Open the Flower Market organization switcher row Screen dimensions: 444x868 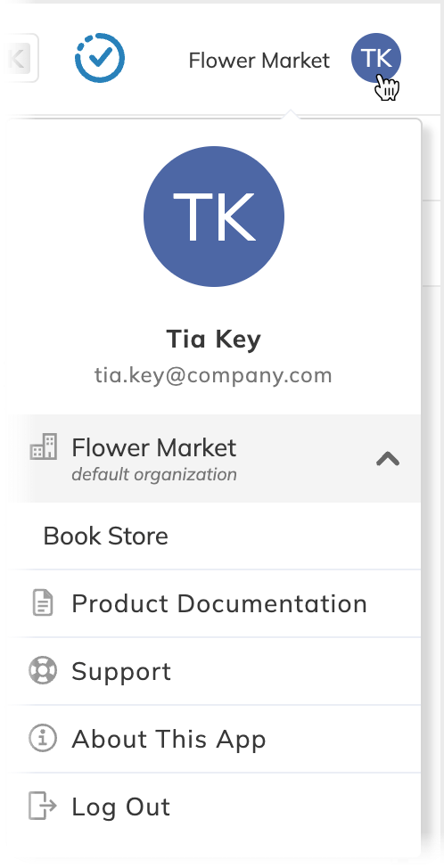click(x=214, y=458)
